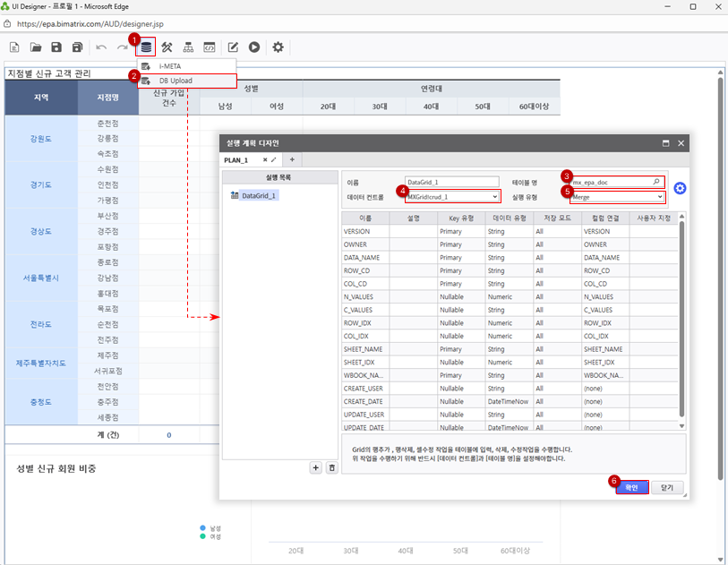Click the plus button under the execution list
This screenshot has width=728, height=565.
click(315, 467)
